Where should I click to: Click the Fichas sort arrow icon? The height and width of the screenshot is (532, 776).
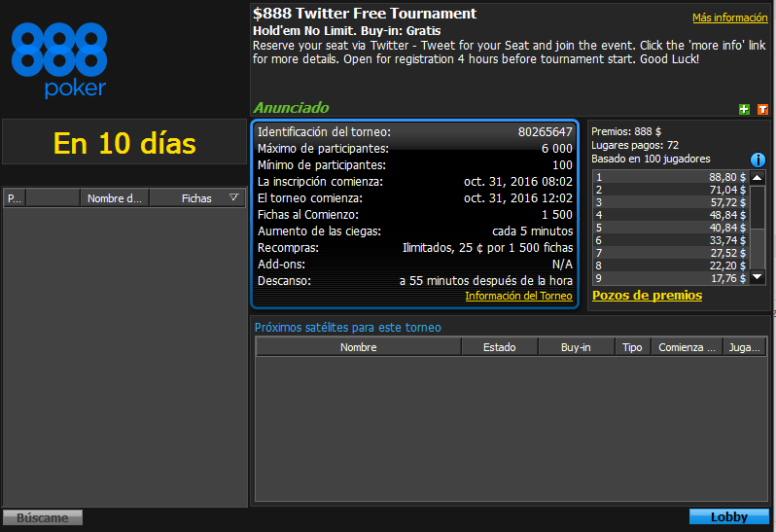click(234, 197)
